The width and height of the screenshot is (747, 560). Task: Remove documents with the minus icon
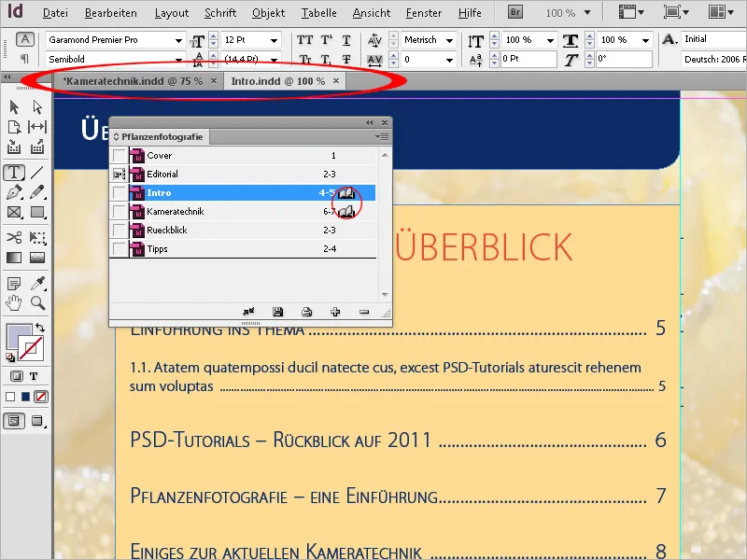[x=364, y=312]
